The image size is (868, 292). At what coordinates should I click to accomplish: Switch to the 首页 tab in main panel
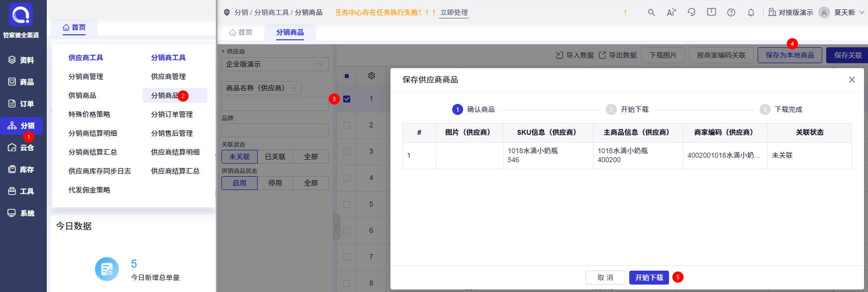(241, 32)
